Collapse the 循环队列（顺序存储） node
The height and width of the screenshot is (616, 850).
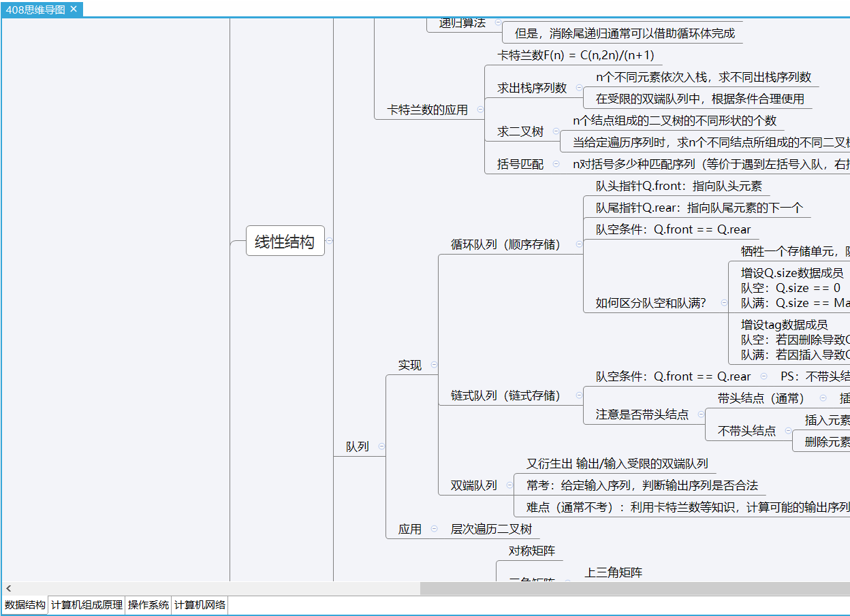pos(579,244)
